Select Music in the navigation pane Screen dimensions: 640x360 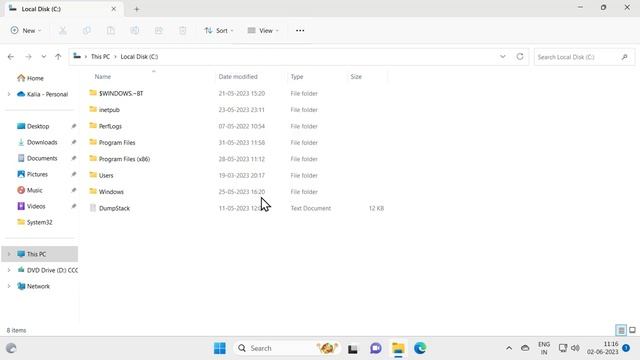point(30,190)
